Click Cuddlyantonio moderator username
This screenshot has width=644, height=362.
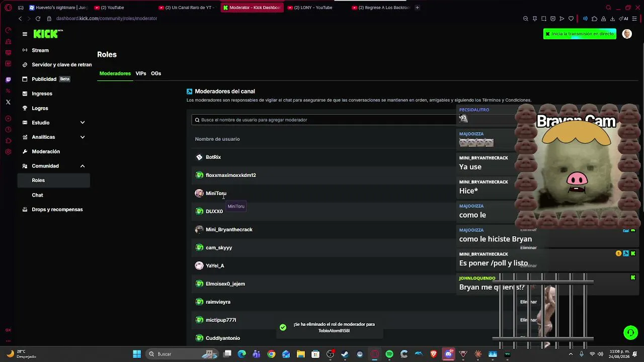coord(223,338)
